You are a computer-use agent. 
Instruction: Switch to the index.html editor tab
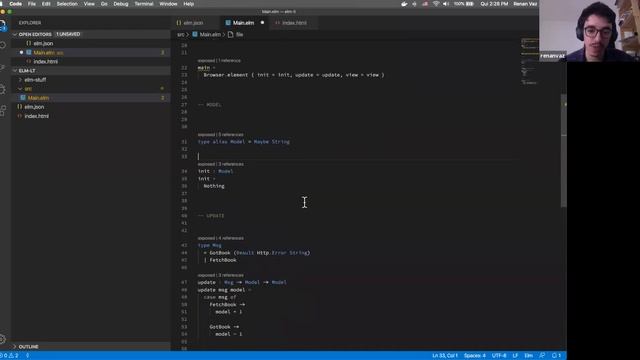(294, 23)
